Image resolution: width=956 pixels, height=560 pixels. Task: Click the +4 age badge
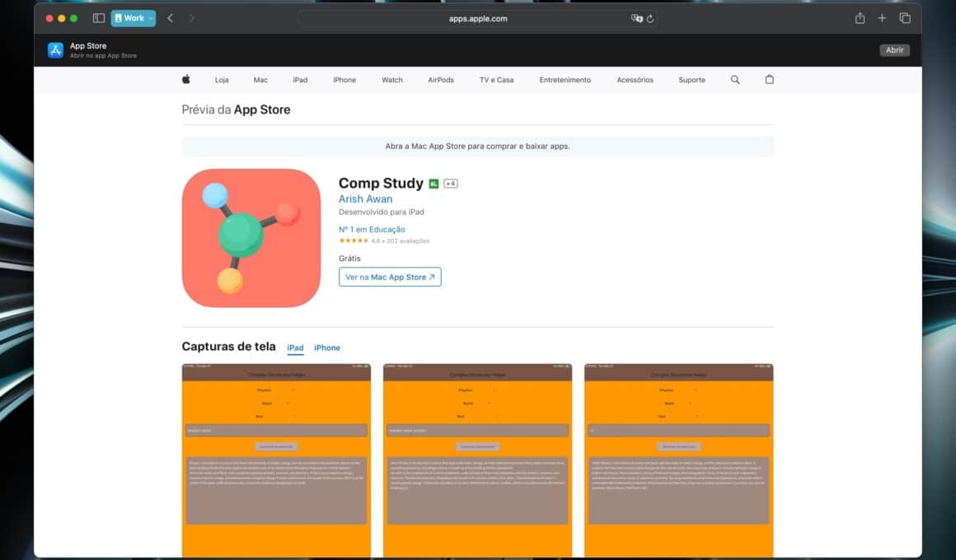[x=451, y=184]
